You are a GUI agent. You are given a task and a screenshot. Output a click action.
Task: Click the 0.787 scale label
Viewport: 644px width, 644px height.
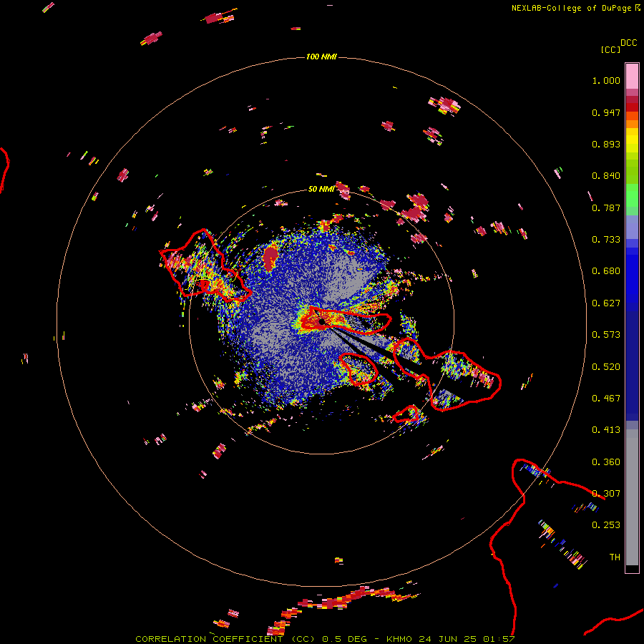(606, 208)
